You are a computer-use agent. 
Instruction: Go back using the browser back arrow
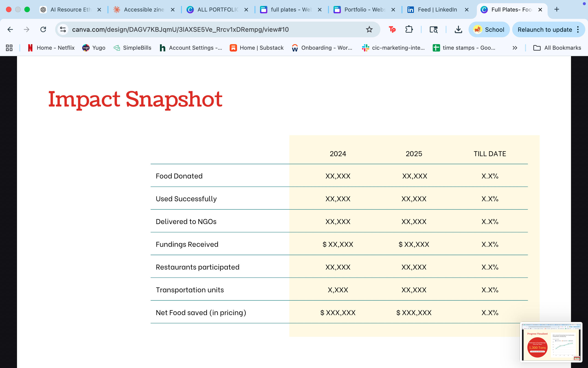(x=10, y=29)
